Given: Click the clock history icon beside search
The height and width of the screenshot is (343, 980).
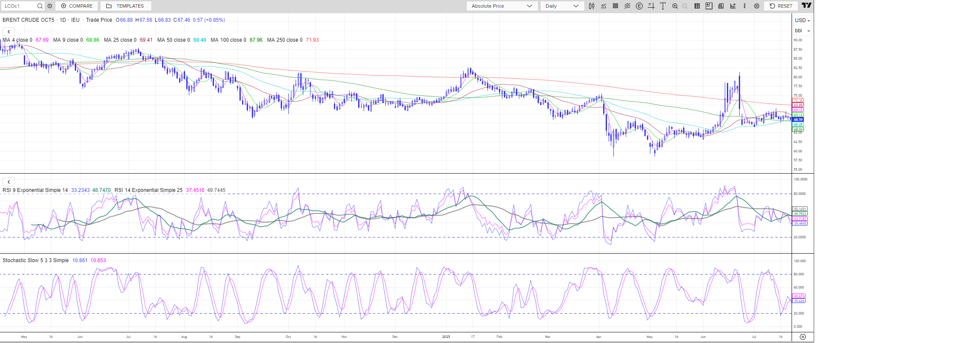Looking at the screenshot, I should click(x=50, y=6).
